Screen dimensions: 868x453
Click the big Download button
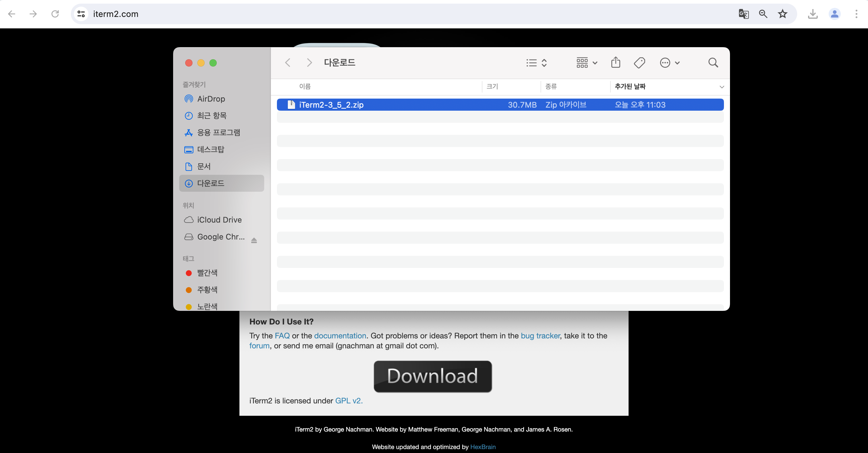point(432,376)
